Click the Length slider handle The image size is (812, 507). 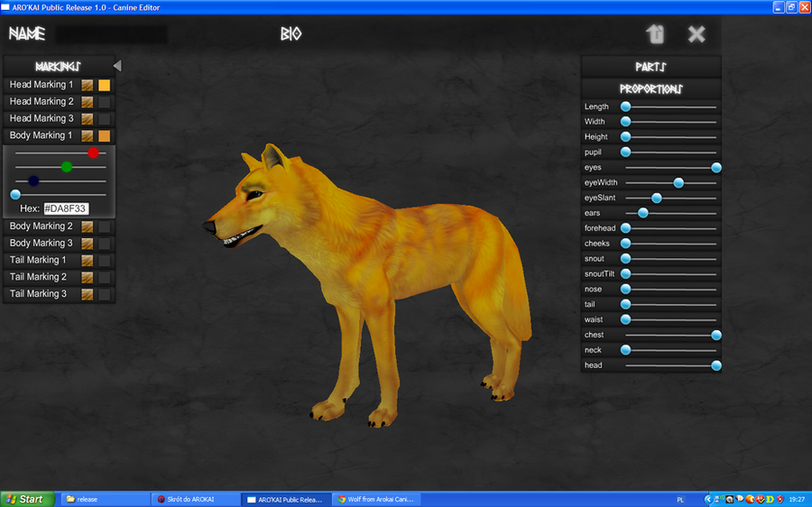[625, 106]
